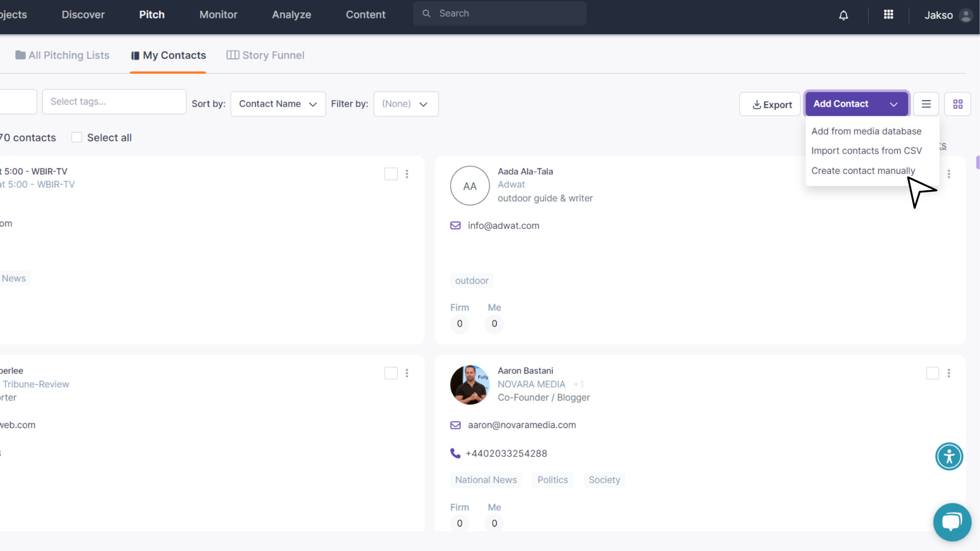Open the accessibility widget
Viewport: 980px width, 551px height.
point(949,456)
